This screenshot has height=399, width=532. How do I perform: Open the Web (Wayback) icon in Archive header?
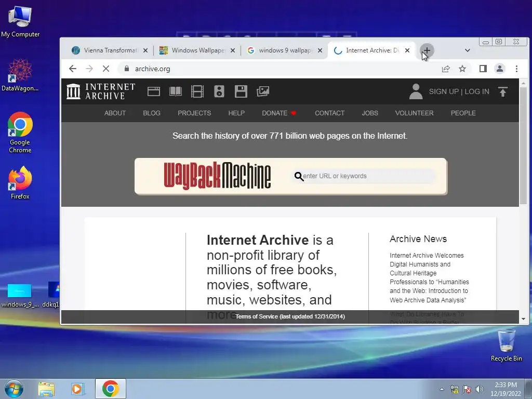point(154,91)
